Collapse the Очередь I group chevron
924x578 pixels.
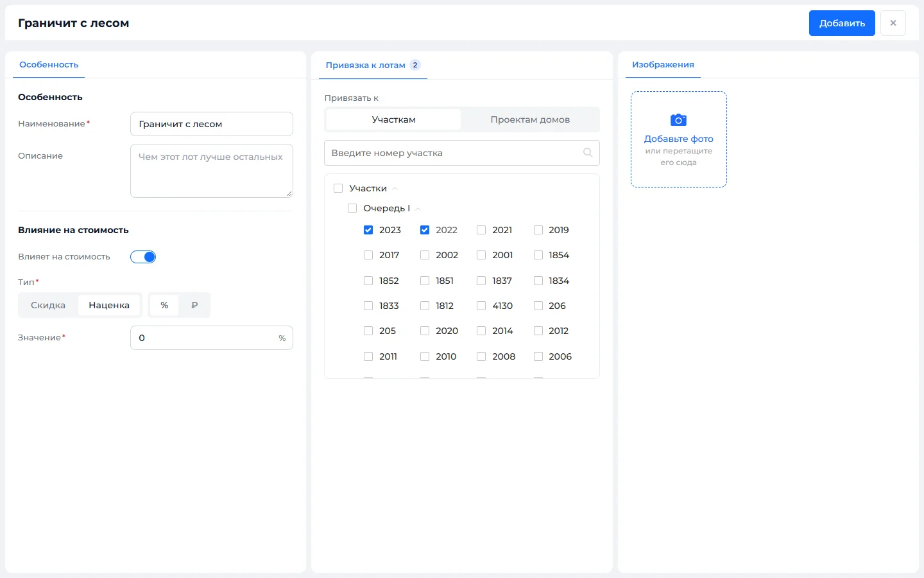tap(418, 208)
